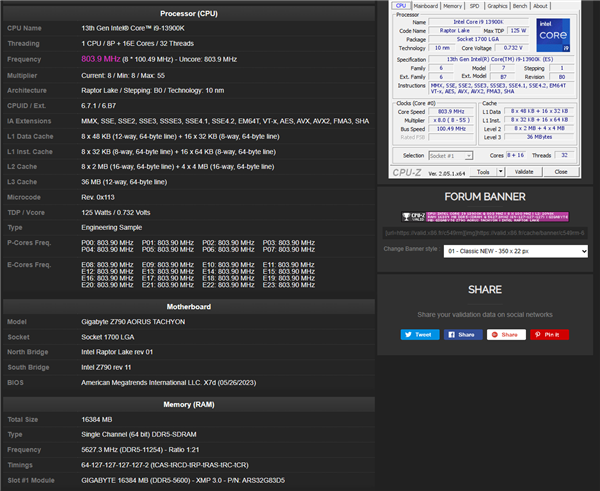Image resolution: width=600 pixels, height=491 pixels.
Task: Click the '36 MB (12-way, 64-byte line)' L3 value
Action: point(124,182)
